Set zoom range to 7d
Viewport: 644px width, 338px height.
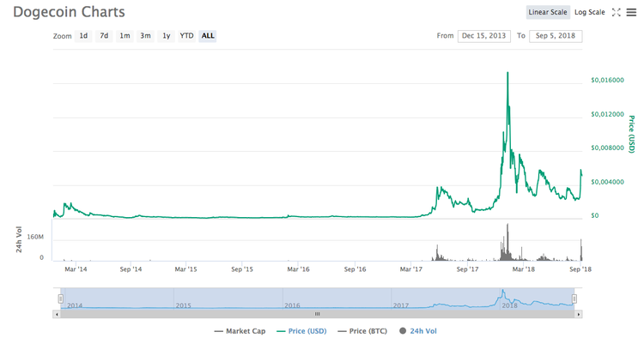point(104,36)
